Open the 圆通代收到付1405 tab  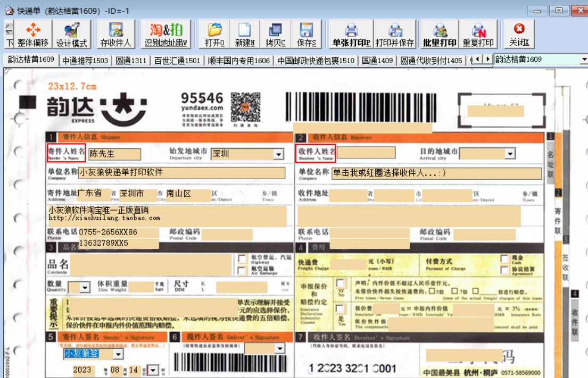431,60
